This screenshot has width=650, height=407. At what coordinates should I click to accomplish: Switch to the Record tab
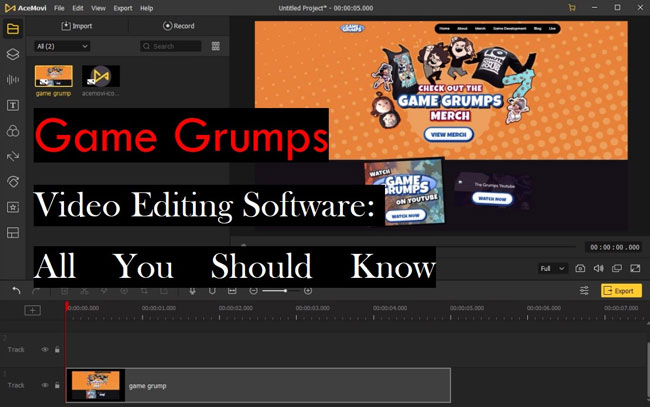(x=179, y=26)
